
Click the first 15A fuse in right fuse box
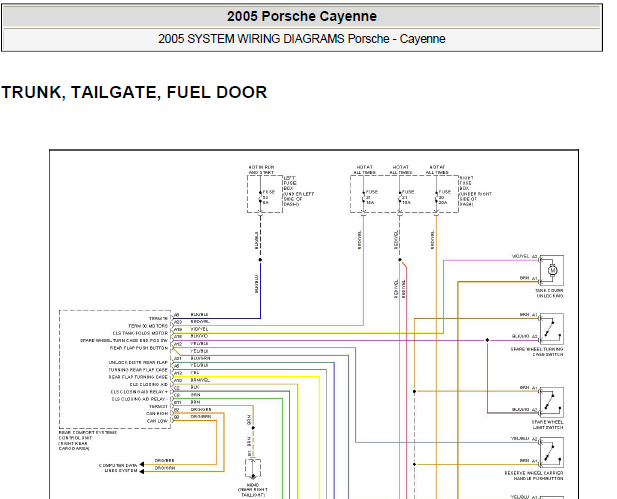click(363, 198)
